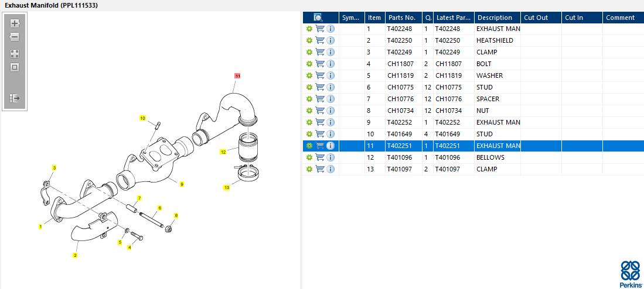
Task: Click green gear icon for CLAMP T402249
Action: 309,52
